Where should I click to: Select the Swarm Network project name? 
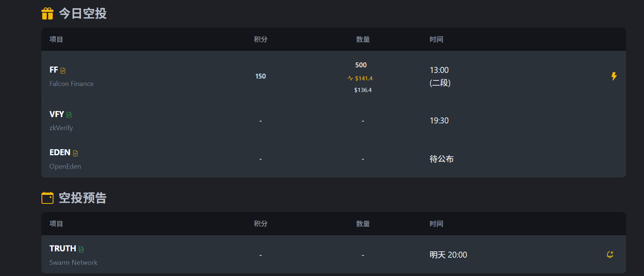74,263
